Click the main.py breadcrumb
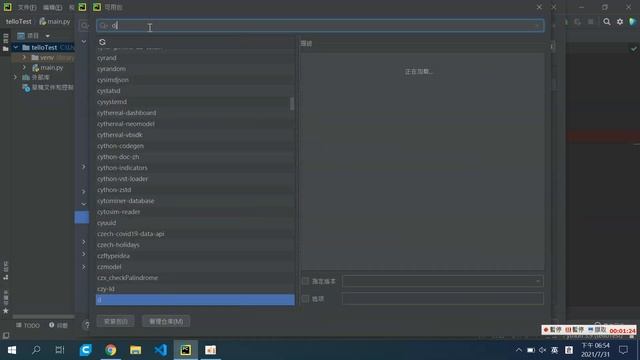 (x=58, y=21)
